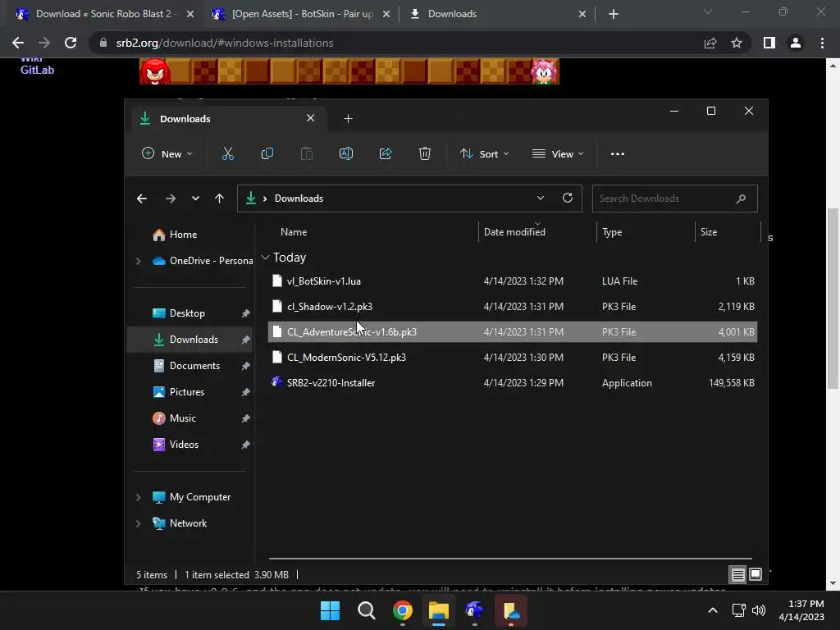The image size is (840, 630).
Task: Toggle Chrome side panel
Action: (769, 43)
